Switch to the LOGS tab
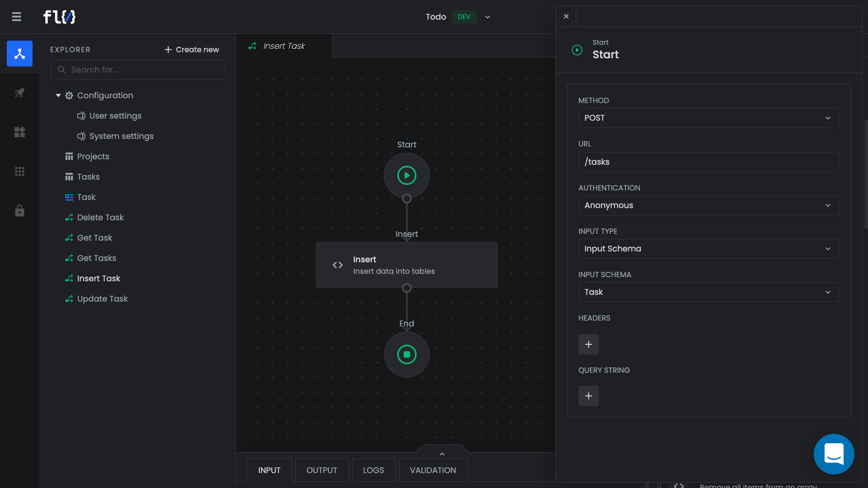The image size is (868, 488). click(373, 470)
